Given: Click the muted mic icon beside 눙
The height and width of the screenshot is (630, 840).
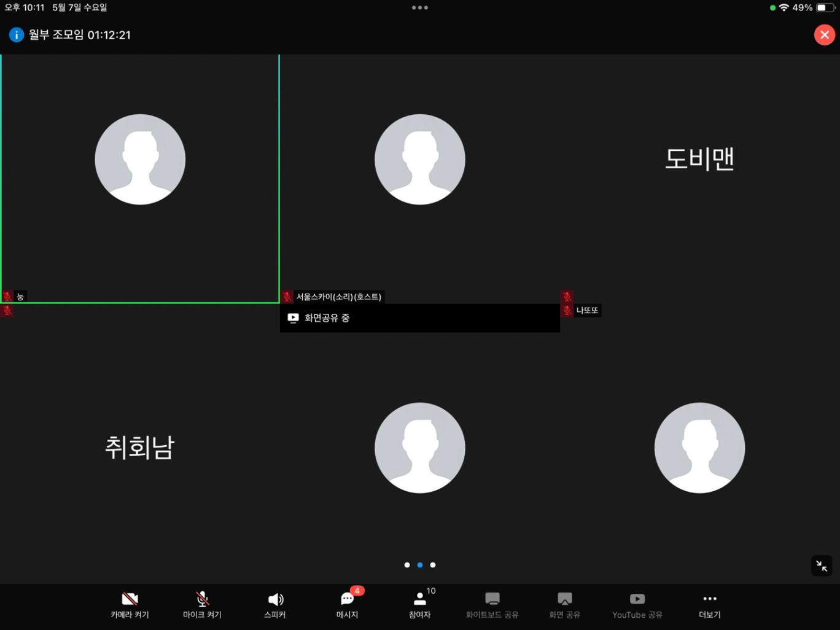Looking at the screenshot, I should 7,297.
